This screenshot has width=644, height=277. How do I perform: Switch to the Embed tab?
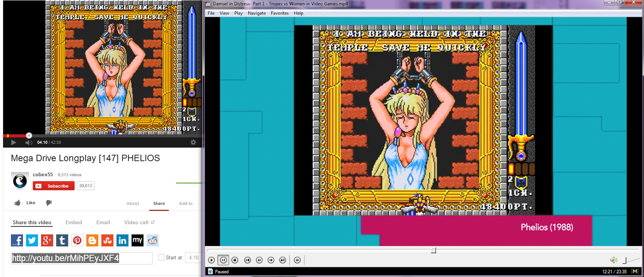tap(74, 223)
